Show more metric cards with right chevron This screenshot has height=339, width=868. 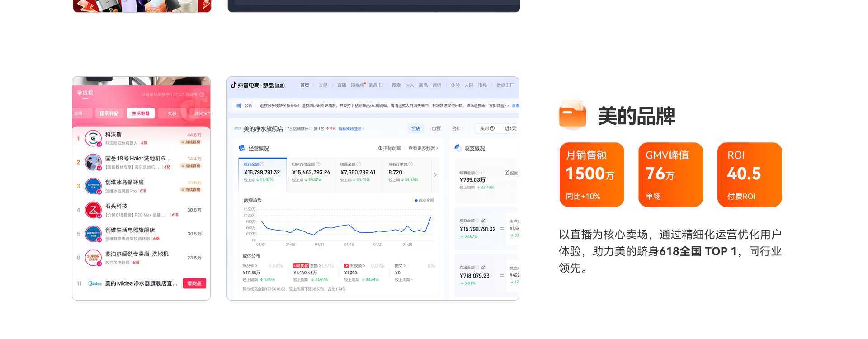pyautogui.click(x=435, y=174)
